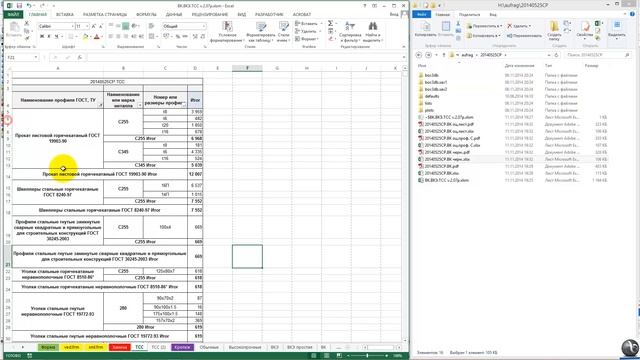Switch to Page Break Preview in status bar
Viewport: 640px width, 360px height.
click(339, 356)
